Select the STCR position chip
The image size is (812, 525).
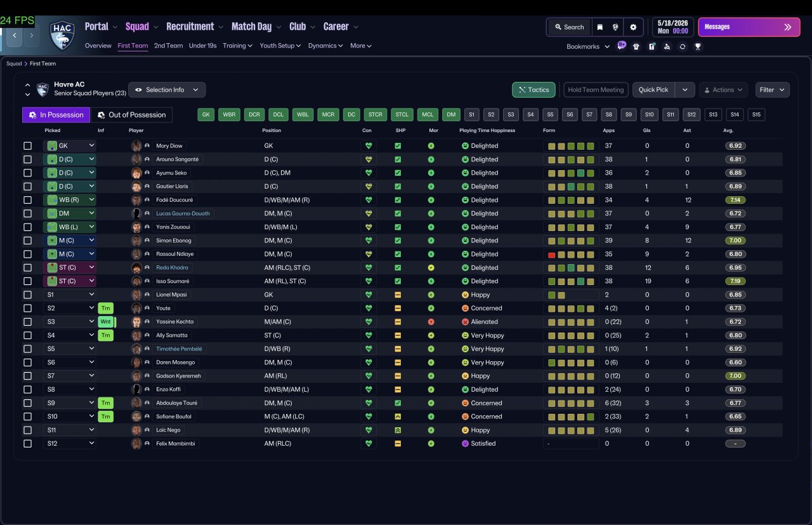point(375,115)
